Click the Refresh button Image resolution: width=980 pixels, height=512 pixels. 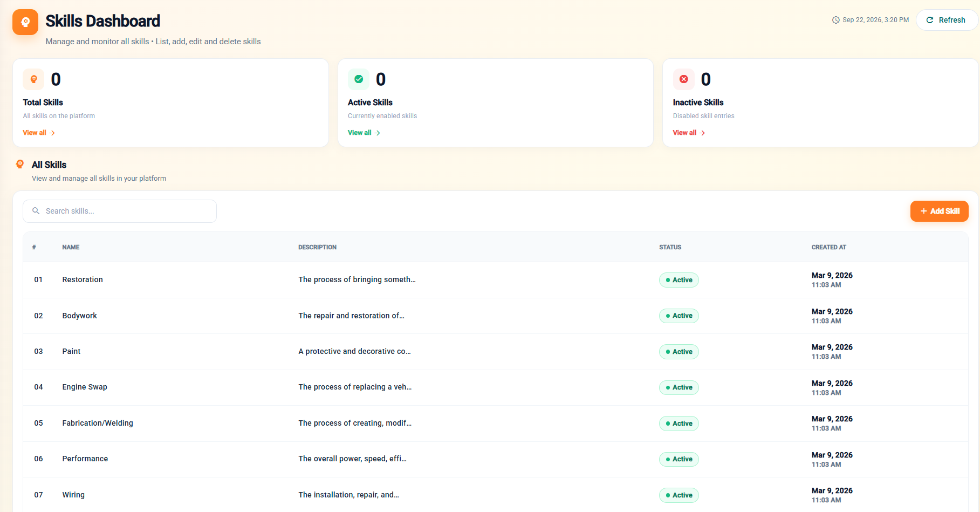(946, 20)
